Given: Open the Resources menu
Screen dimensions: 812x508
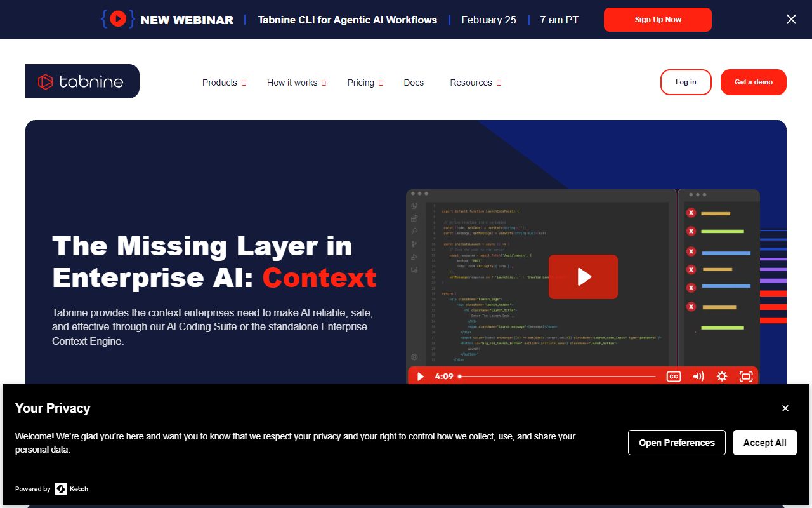Looking at the screenshot, I should point(475,83).
